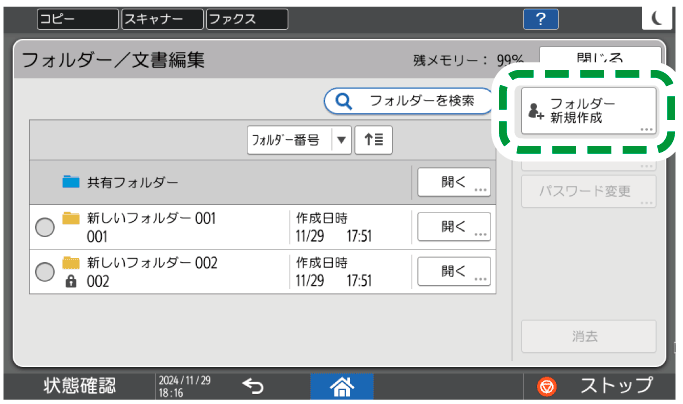
Task: Create a new folder
Action: pyautogui.click(x=588, y=111)
